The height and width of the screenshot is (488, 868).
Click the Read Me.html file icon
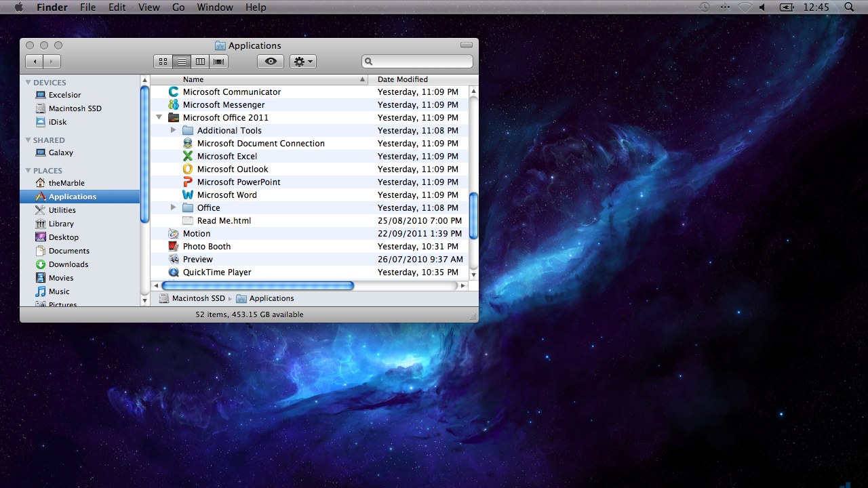[x=188, y=220]
